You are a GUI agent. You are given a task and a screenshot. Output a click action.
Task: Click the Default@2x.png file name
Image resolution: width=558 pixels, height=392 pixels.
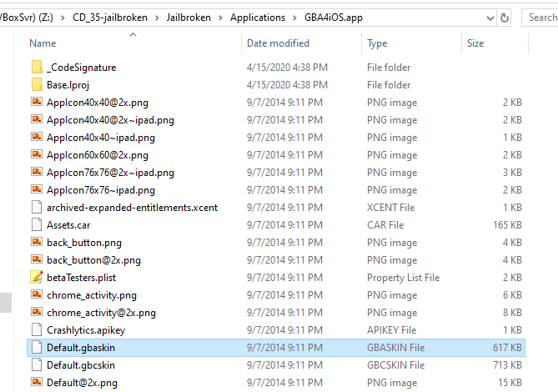click(x=83, y=383)
